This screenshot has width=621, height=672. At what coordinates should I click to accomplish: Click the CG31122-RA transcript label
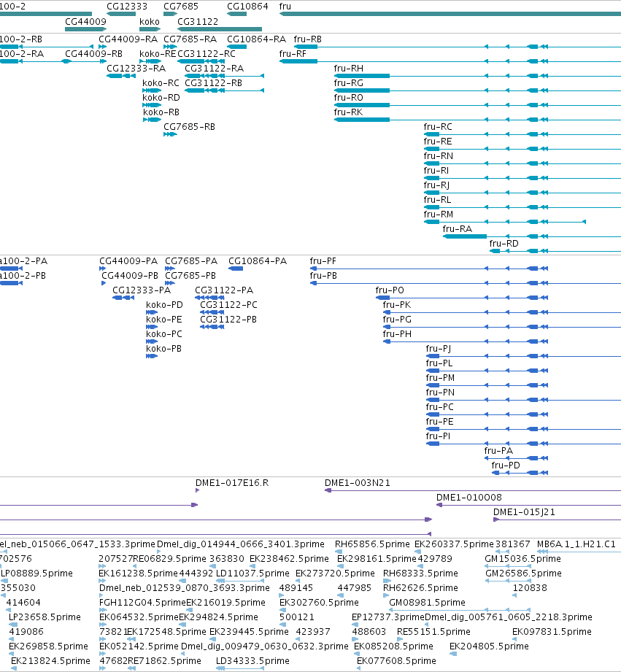coord(215,69)
